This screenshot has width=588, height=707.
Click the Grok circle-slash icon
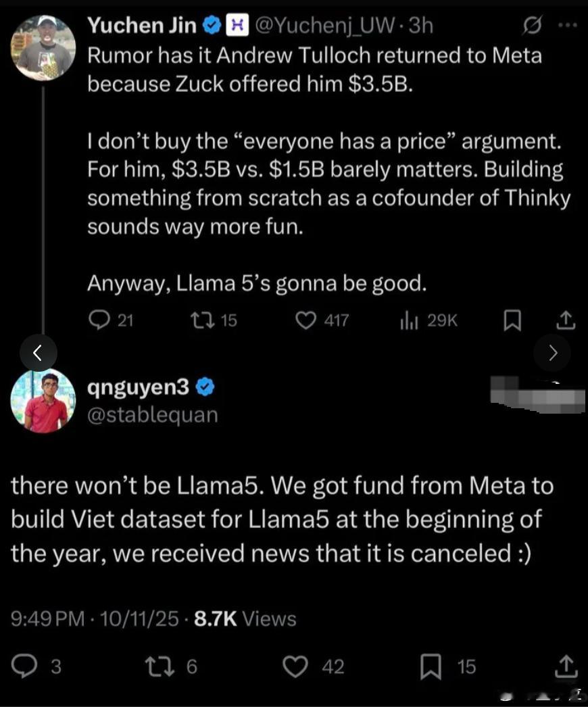tap(533, 26)
